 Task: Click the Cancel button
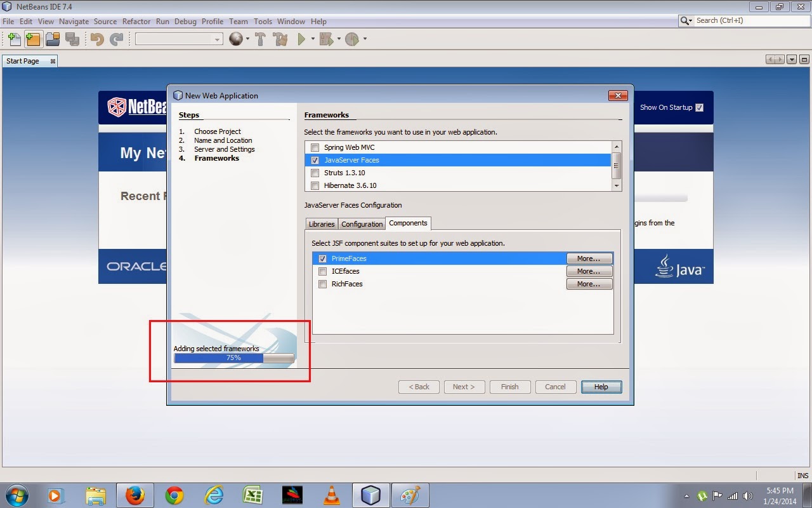coord(555,387)
